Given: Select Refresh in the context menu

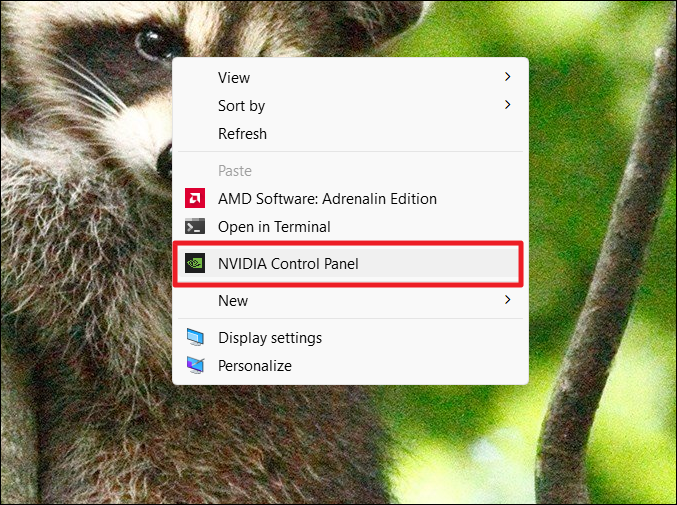Looking at the screenshot, I should pos(350,134).
